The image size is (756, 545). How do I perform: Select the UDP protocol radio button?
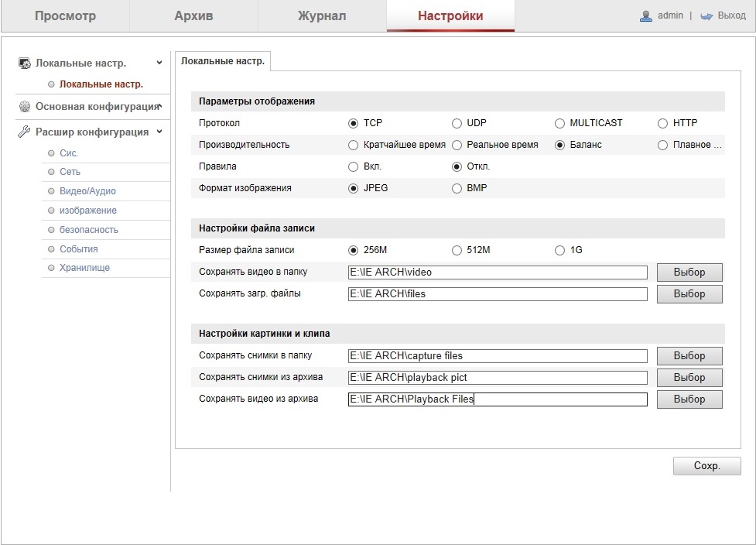457,123
